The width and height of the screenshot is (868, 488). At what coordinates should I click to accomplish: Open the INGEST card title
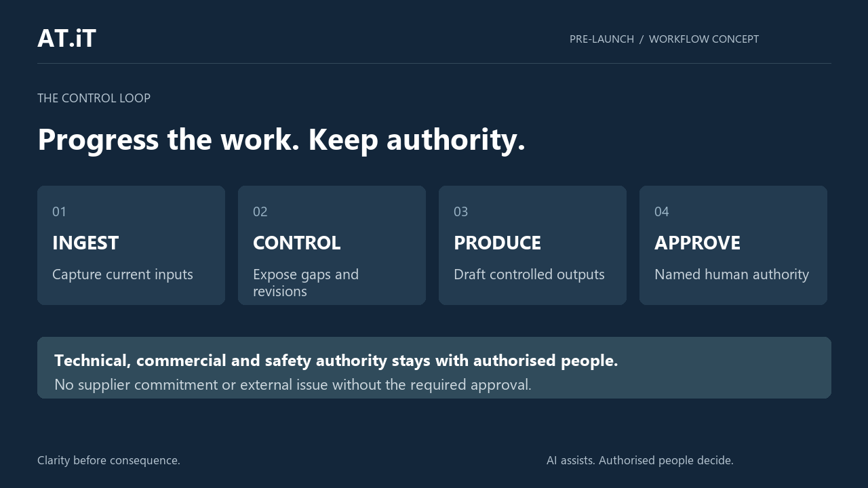[85, 243]
